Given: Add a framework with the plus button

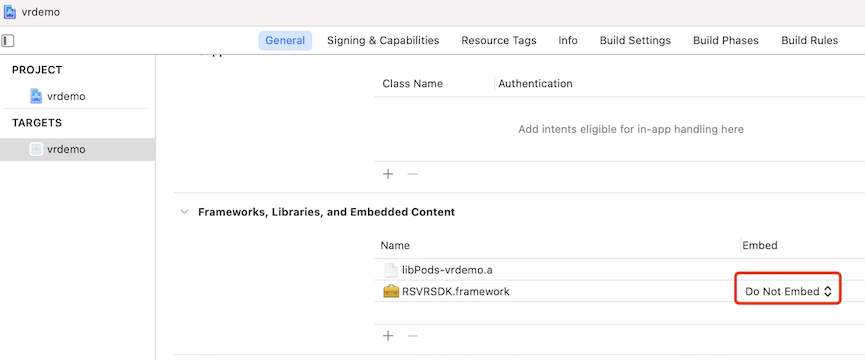Looking at the screenshot, I should tap(388, 336).
